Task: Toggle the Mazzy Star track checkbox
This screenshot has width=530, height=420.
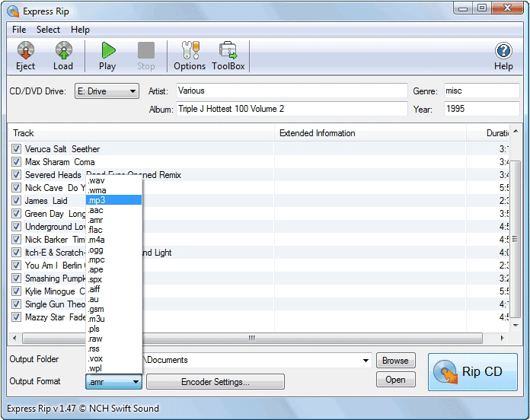Action: click(x=16, y=317)
